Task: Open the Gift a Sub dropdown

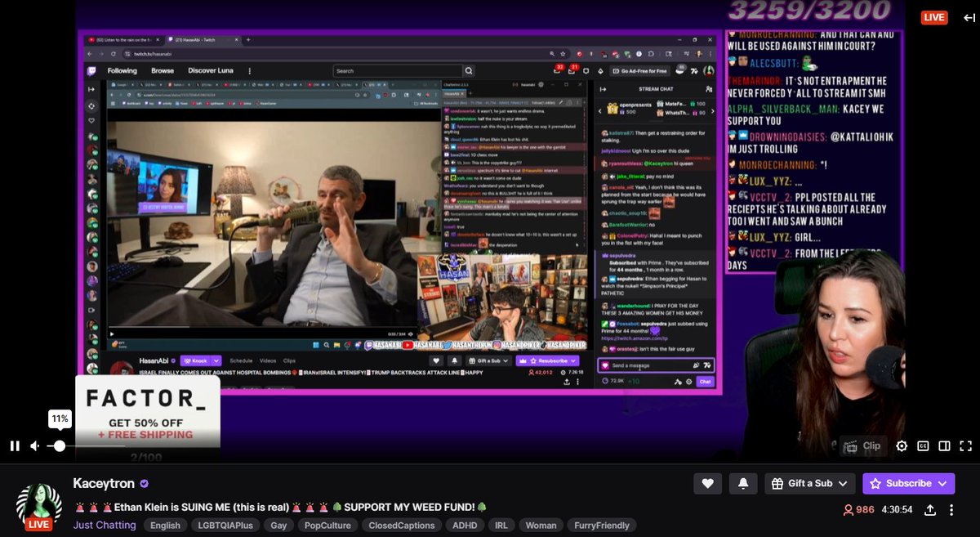Action: point(810,483)
